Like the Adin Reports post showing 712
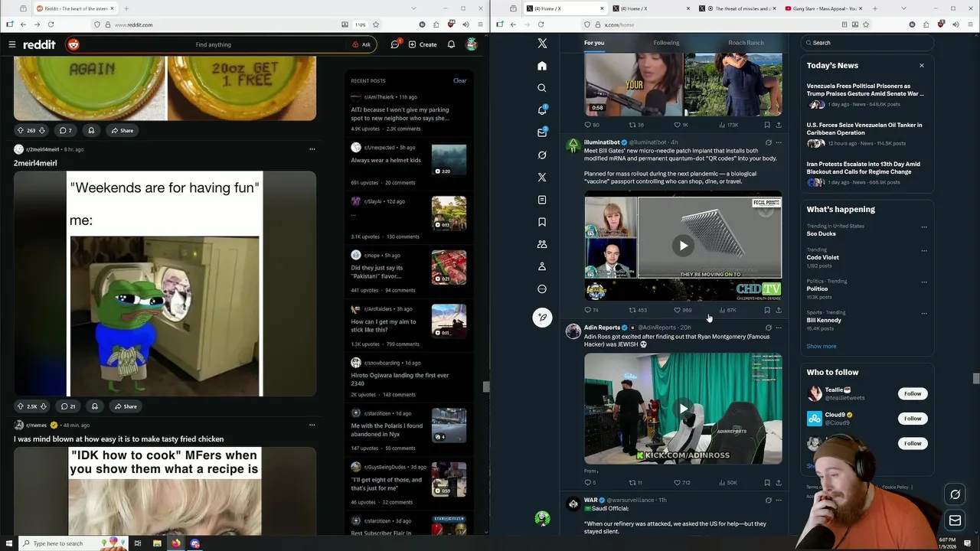 (682, 483)
